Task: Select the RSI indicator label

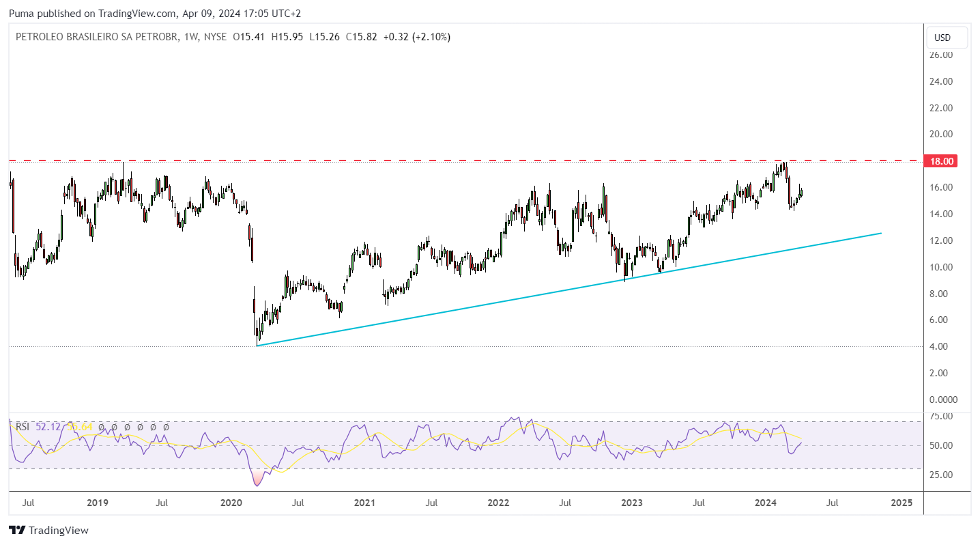Action: click(x=23, y=427)
